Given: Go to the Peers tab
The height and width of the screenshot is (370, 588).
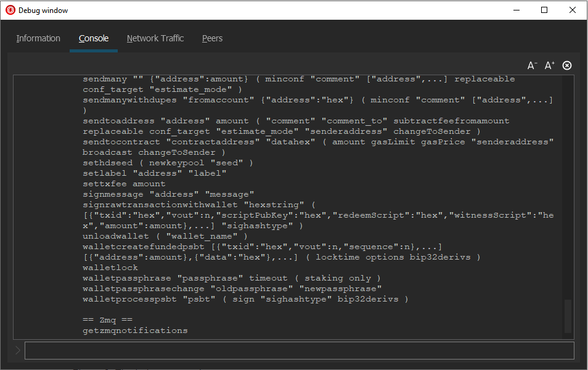Looking at the screenshot, I should click(x=212, y=38).
